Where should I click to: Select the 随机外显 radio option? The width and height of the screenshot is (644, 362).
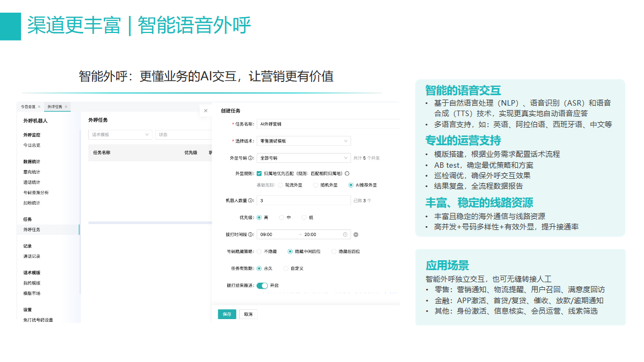(316, 185)
